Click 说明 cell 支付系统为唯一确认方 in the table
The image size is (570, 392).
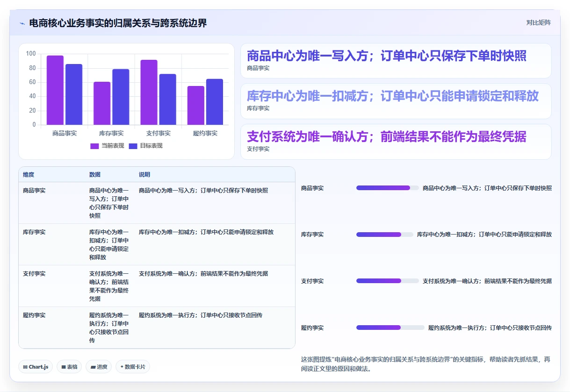pos(203,274)
